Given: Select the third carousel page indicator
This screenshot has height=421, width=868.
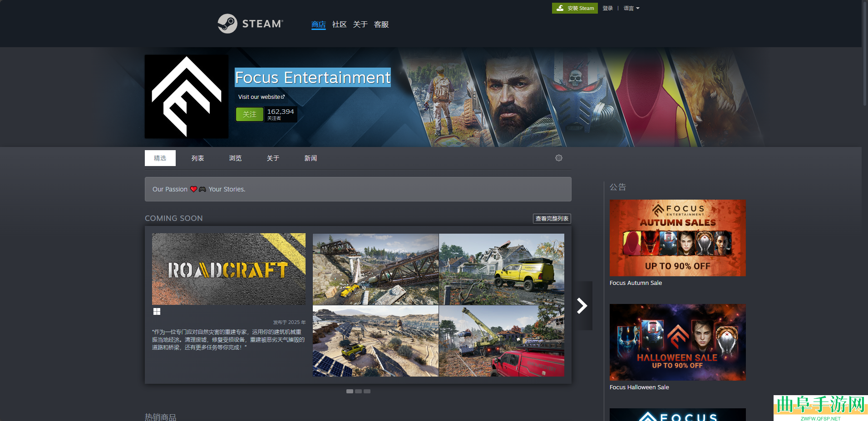Looking at the screenshot, I should [x=367, y=391].
